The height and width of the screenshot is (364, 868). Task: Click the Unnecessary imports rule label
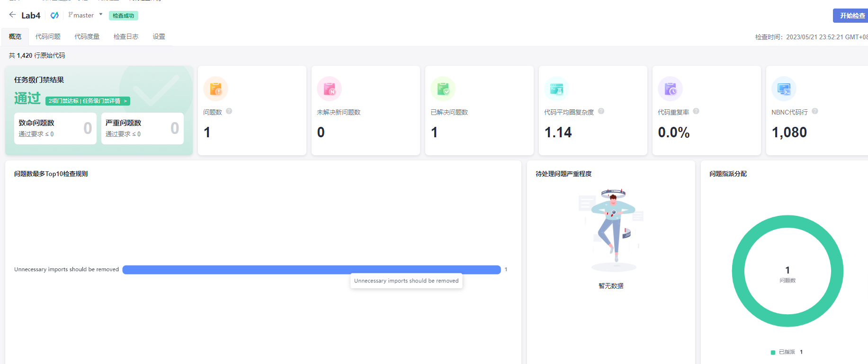pyautogui.click(x=66, y=269)
